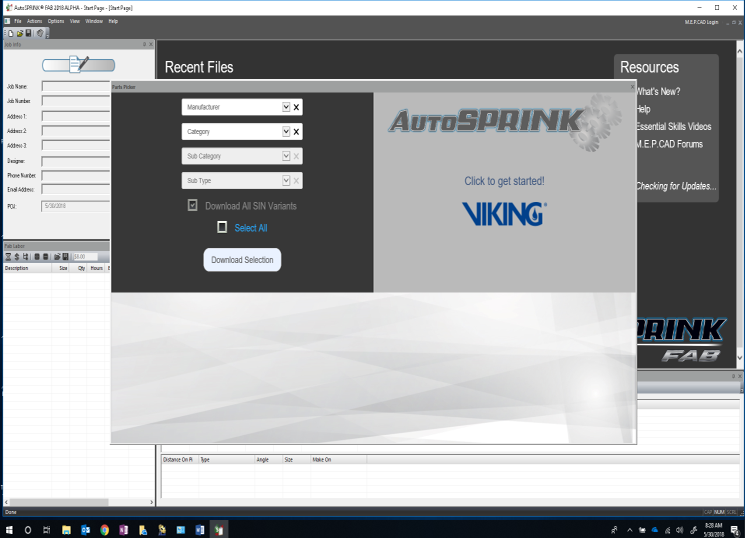The width and height of the screenshot is (745, 538).
Task: Open Google Chrome from the taskbar
Action: (105, 530)
